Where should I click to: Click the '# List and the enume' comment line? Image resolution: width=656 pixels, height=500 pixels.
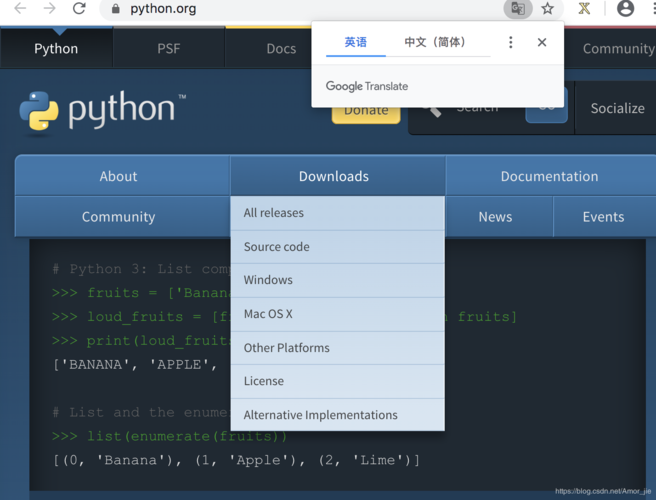point(141,412)
